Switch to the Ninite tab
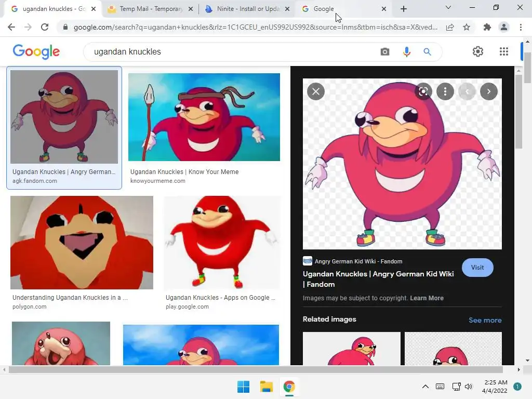The height and width of the screenshot is (399, 532). click(247, 9)
